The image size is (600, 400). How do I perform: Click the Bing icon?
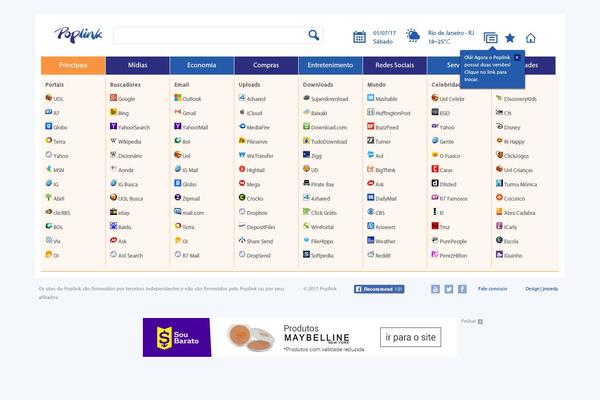tap(113, 112)
